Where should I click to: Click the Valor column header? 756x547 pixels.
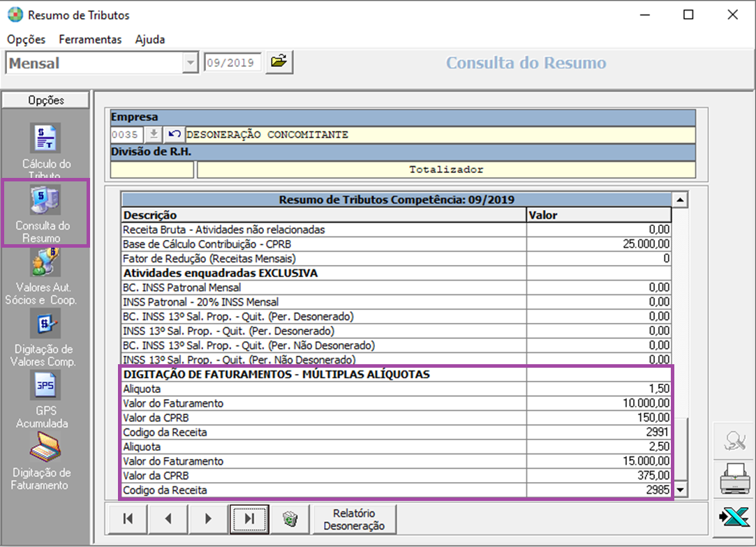(x=599, y=215)
